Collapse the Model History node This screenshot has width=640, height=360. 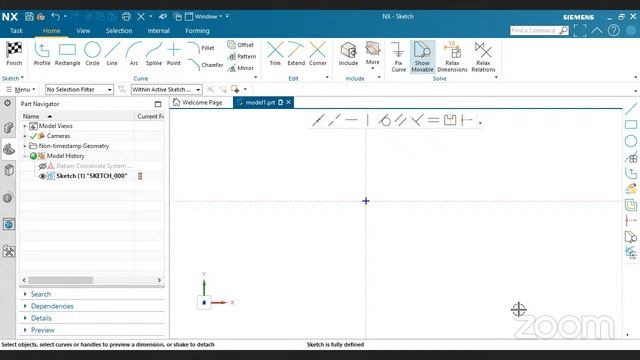[x=25, y=156]
